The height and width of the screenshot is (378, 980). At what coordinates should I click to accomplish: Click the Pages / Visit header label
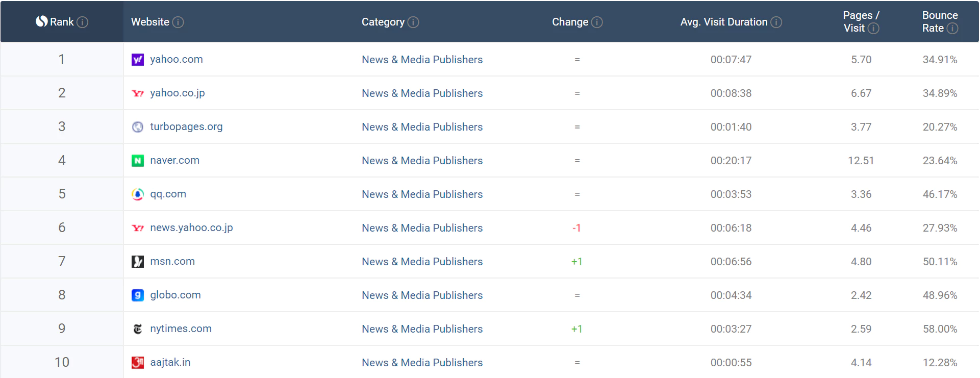coord(861,21)
